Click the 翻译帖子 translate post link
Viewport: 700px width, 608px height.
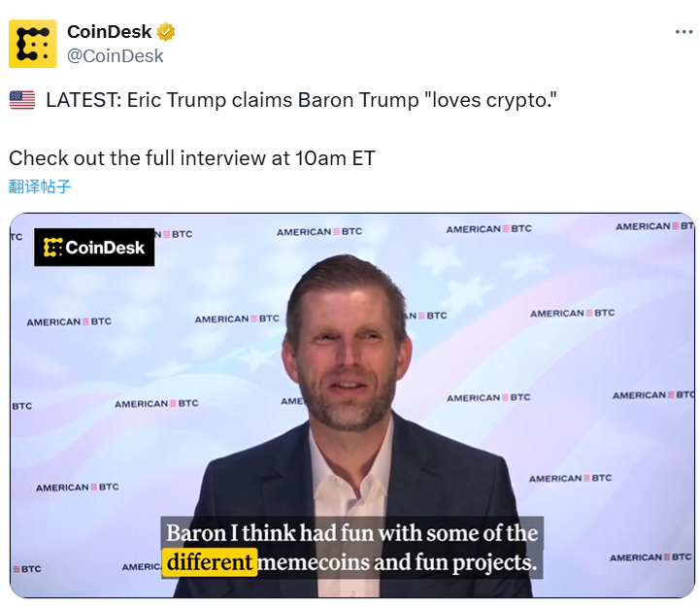[40, 186]
